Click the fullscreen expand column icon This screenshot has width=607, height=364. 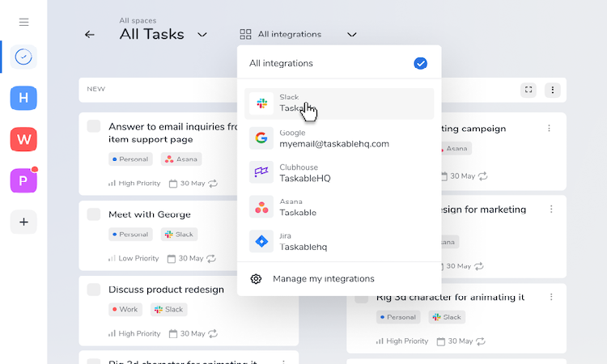tap(528, 90)
